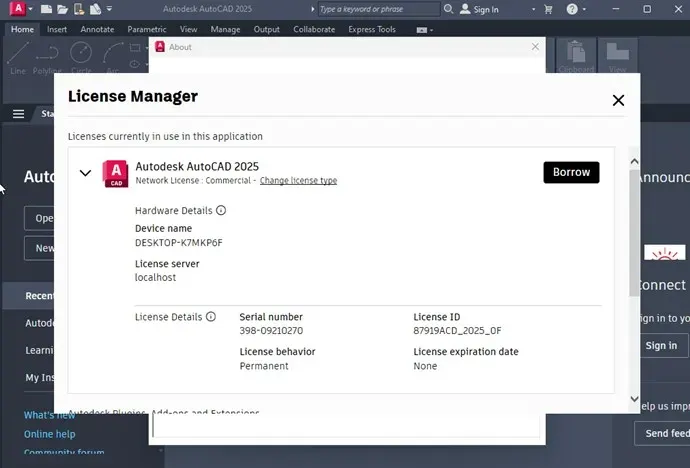Viewport: 690px width, 468px height.
Task: Select the Line tool in ribbon
Action: [18, 58]
